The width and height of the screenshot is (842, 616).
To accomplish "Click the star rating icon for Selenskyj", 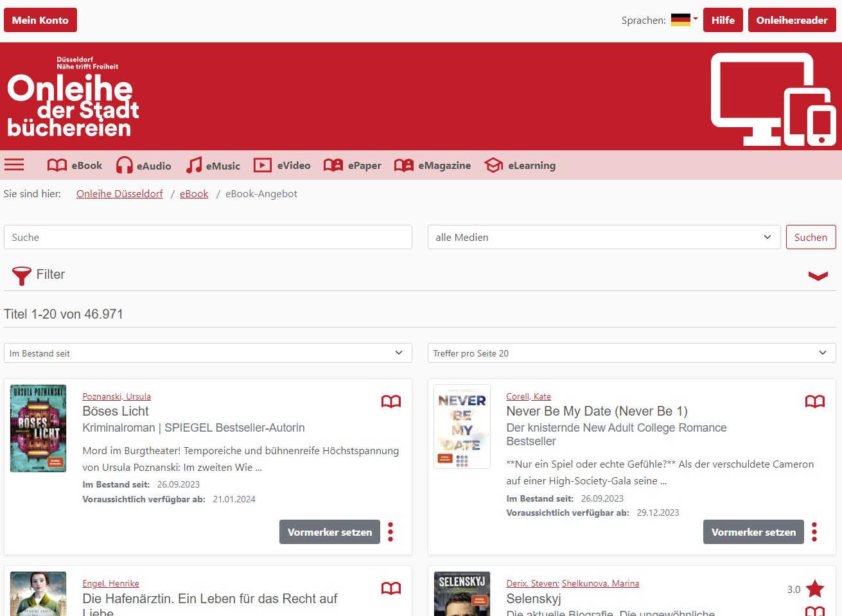I will tap(815, 588).
